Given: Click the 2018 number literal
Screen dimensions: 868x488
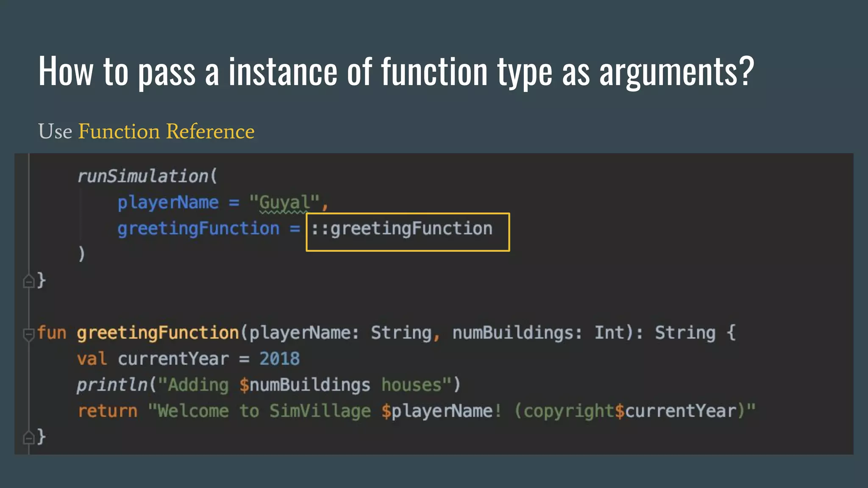Looking at the screenshot, I should point(279,359).
